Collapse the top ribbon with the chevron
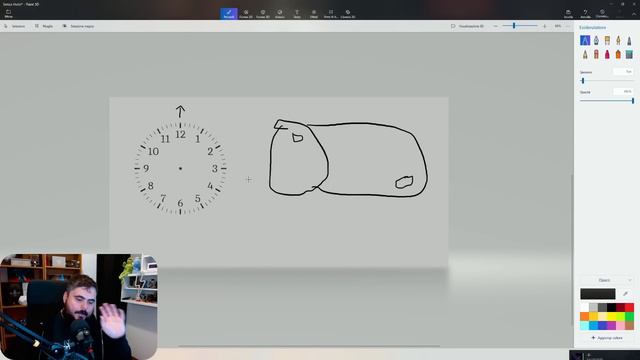 pyautogui.click(x=634, y=13)
